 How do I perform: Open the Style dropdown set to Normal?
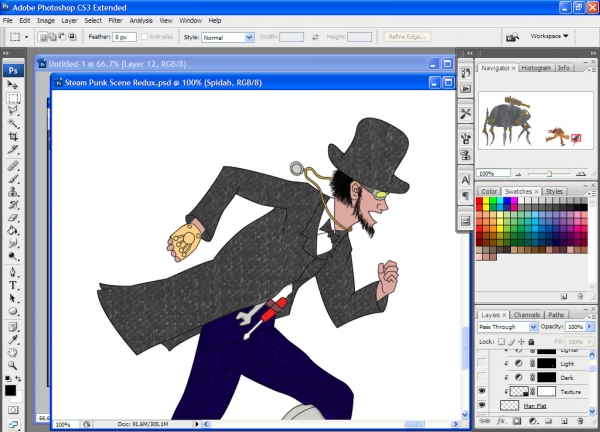point(228,37)
